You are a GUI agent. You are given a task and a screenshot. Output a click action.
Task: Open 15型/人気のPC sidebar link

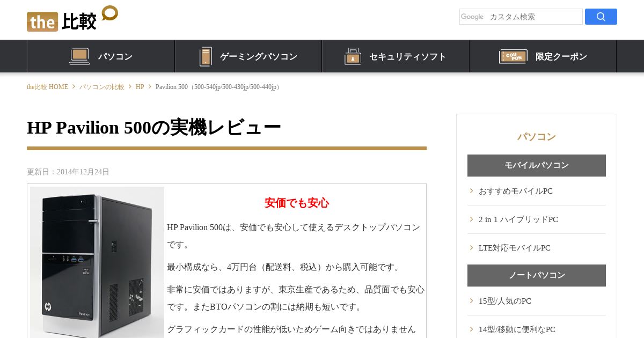505,301
